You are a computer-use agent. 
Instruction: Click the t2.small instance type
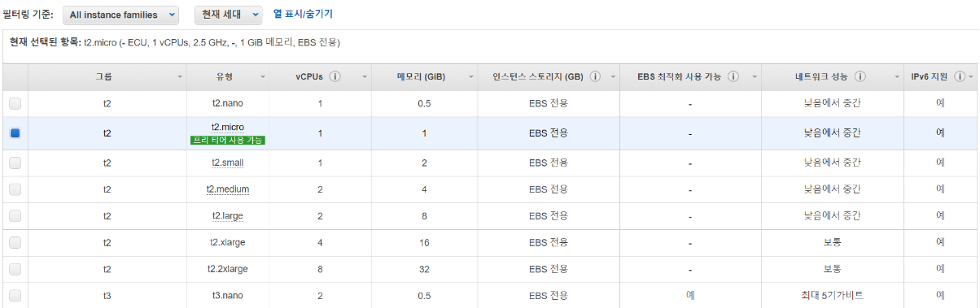[x=228, y=163]
